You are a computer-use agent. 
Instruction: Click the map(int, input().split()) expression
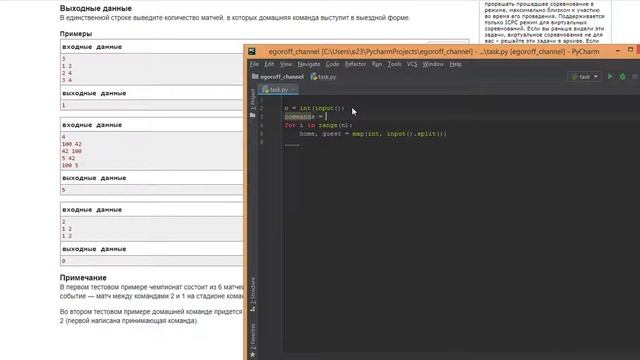coord(399,134)
